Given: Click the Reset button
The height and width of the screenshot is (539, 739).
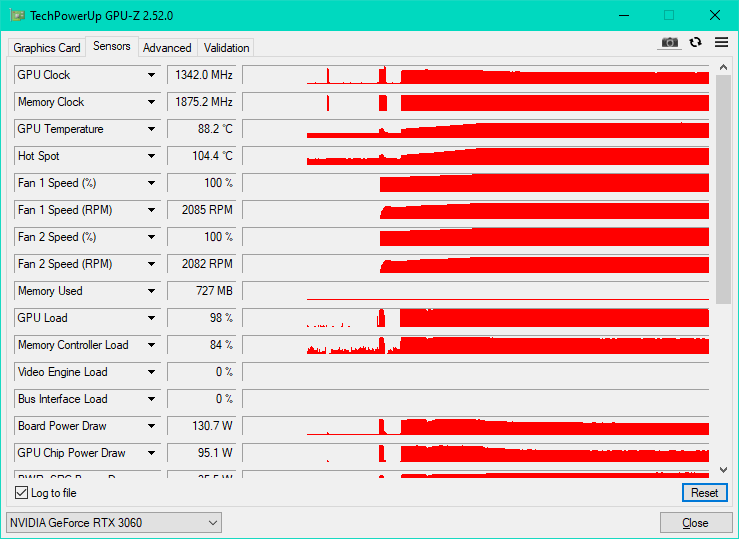Looking at the screenshot, I should [x=704, y=493].
